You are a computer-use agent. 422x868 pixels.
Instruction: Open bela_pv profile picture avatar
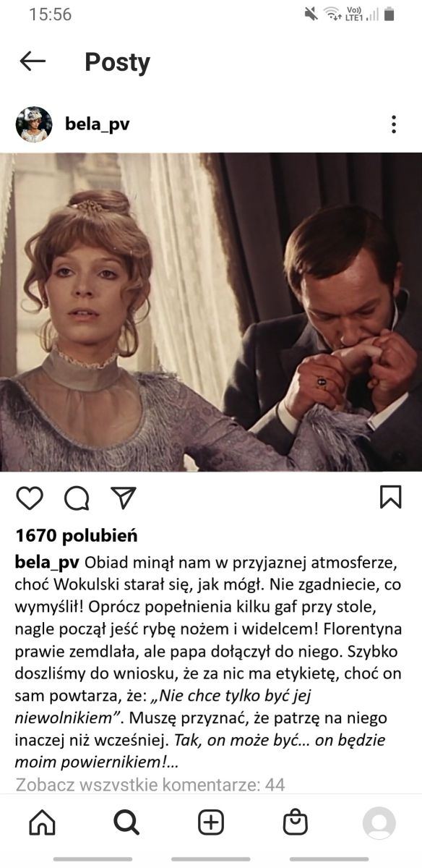[x=34, y=124]
